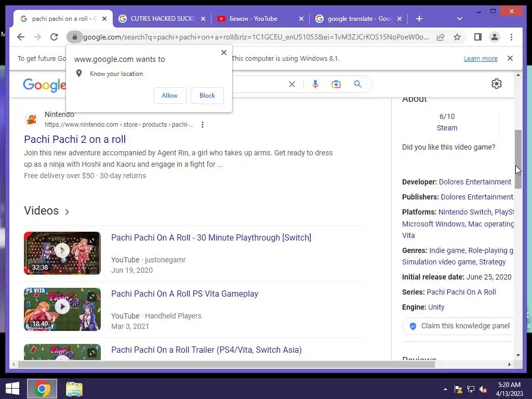This screenshot has width=532, height=399.
Task: Click the Google logo
Action: 44,85
